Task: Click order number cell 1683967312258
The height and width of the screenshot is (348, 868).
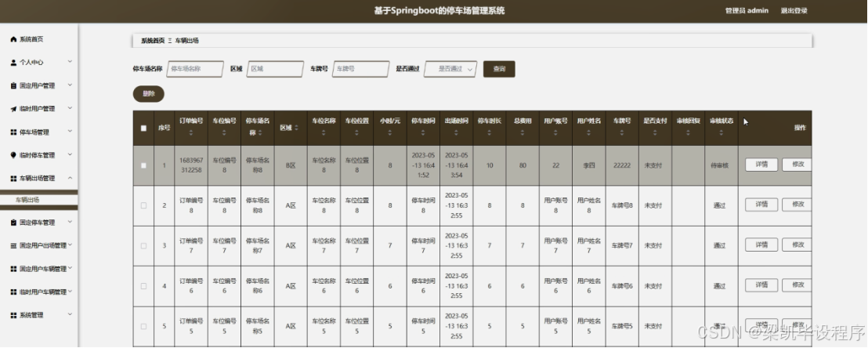Action: click(191, 165)
